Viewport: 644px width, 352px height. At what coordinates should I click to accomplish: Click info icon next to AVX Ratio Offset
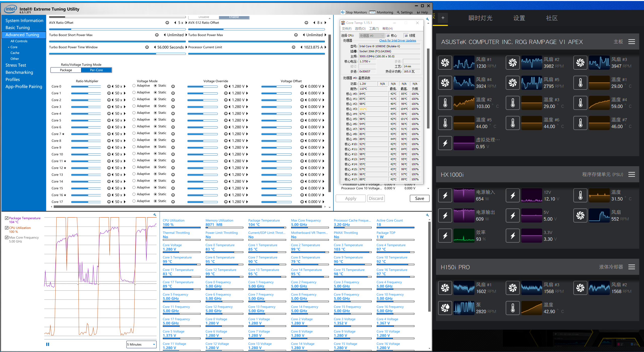167,23
